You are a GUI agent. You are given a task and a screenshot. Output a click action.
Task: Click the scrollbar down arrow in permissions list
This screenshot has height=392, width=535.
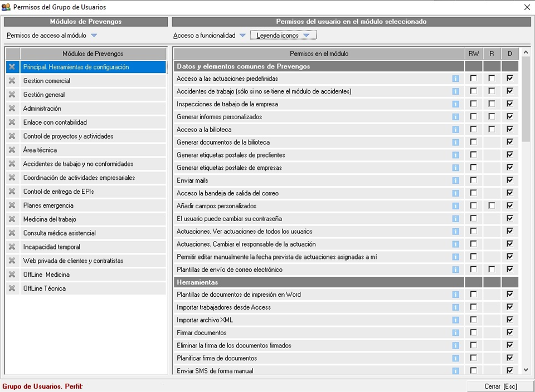(x=526, y=370)
